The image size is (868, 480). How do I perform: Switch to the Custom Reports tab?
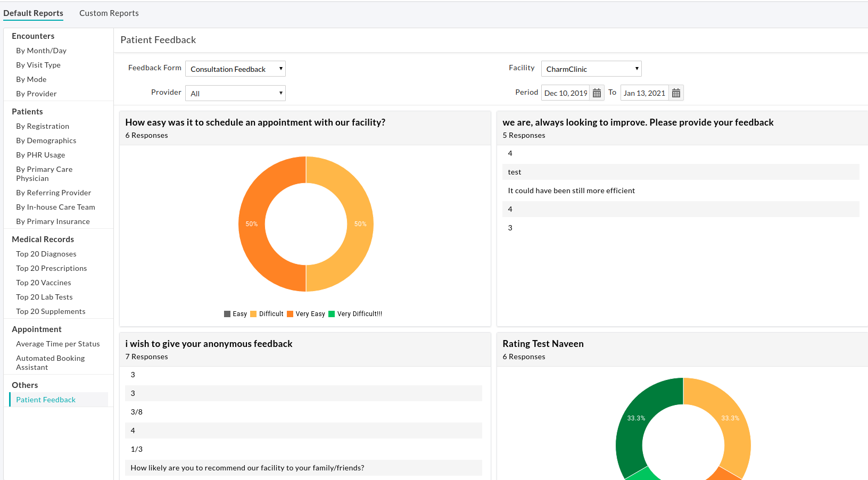tap(109, 13)
